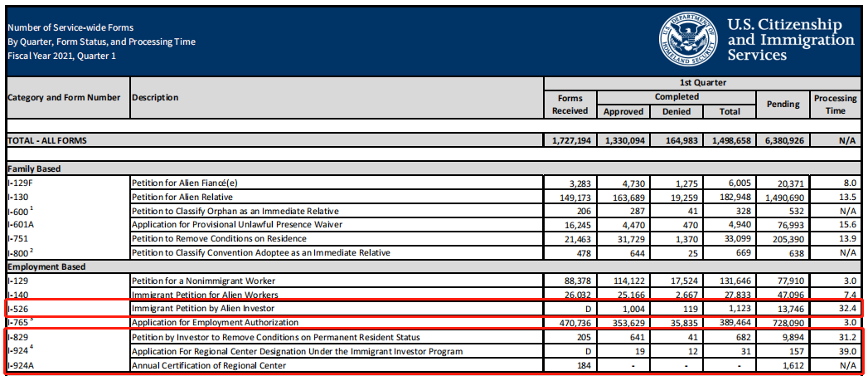The width and height of the screenshot is (868, 376).
Task: Select the 'Processing Time' column header
Action: 836,105
